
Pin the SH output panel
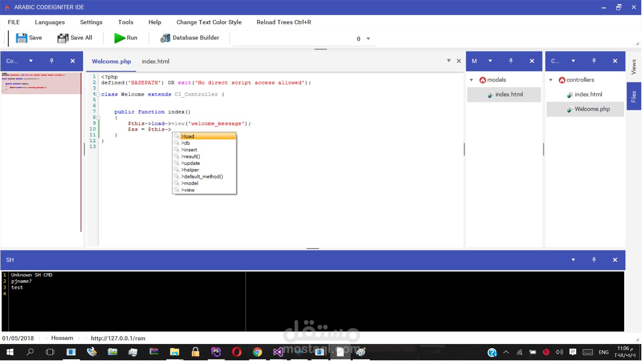[x=594, y=260]
